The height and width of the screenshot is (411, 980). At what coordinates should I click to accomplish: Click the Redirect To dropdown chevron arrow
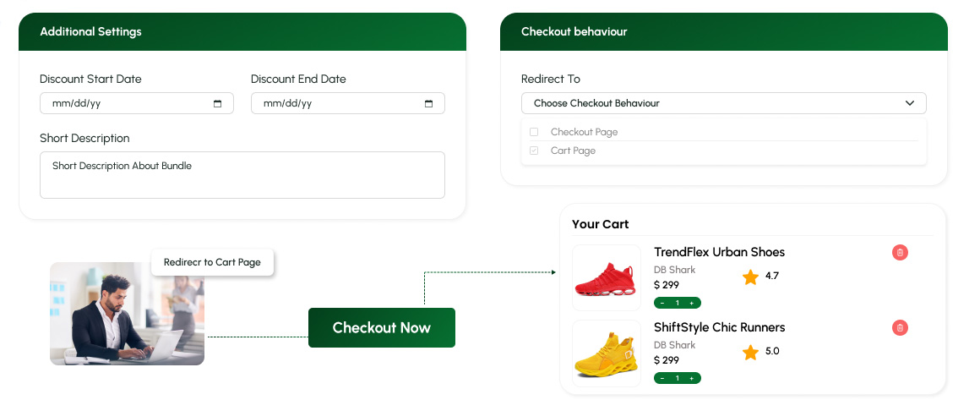(x=910, y=103)
